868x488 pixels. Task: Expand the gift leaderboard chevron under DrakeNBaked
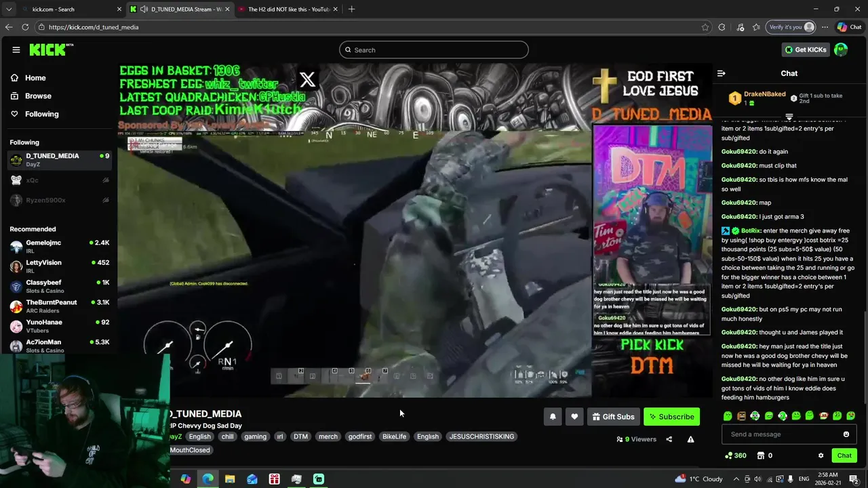click(x=789, y=117)
